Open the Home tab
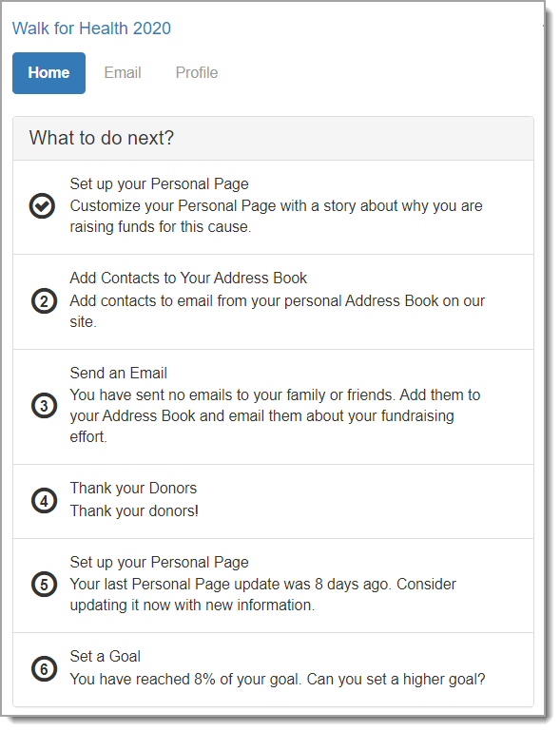This screenshot has width=560, height=731. [x=48, y=73]
